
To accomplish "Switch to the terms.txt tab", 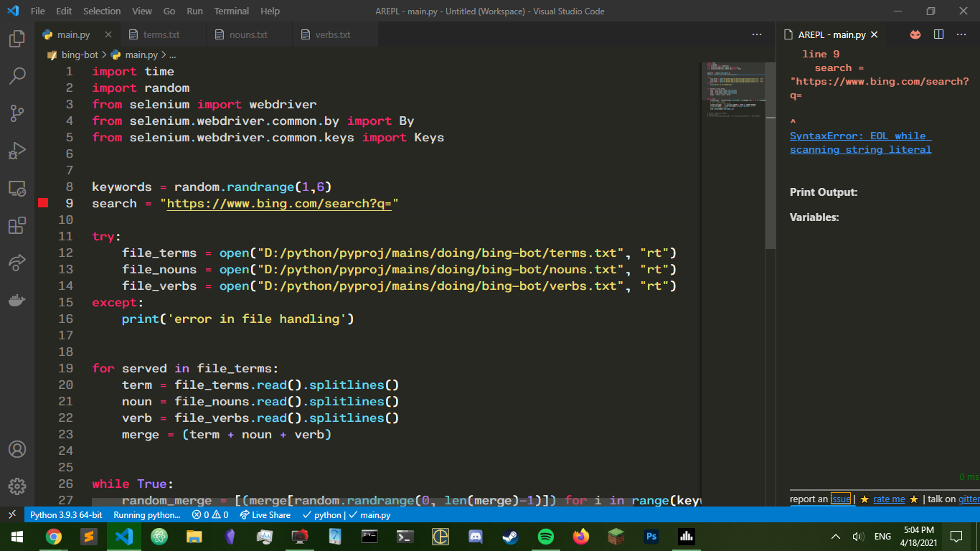I will tap(161, 34).
